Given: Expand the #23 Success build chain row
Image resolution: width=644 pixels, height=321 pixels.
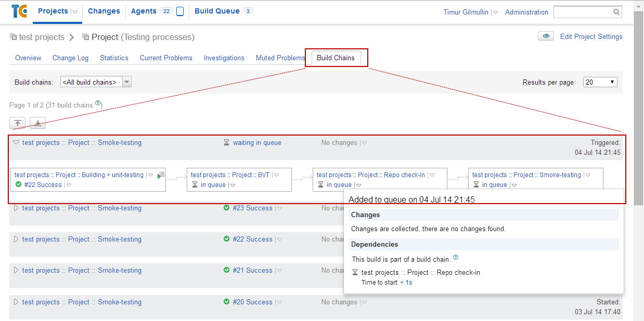Looking at the screenshot, I should click(x=16, y=208).
